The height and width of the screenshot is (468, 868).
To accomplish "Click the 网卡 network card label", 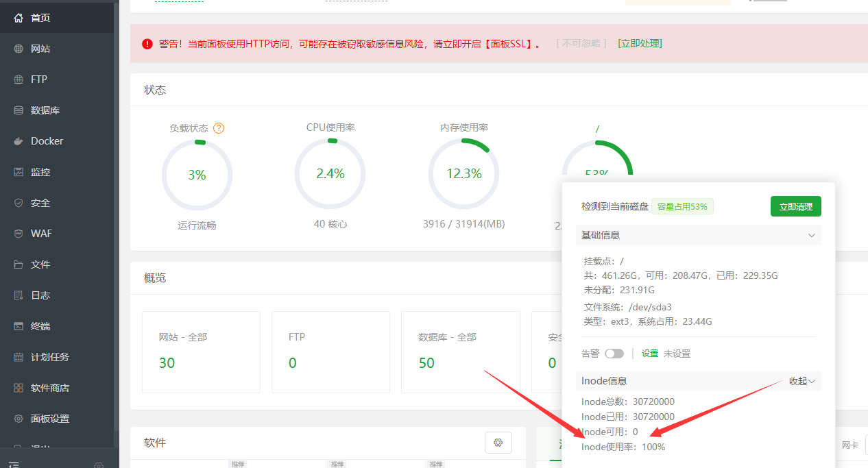I will point(850,445).
